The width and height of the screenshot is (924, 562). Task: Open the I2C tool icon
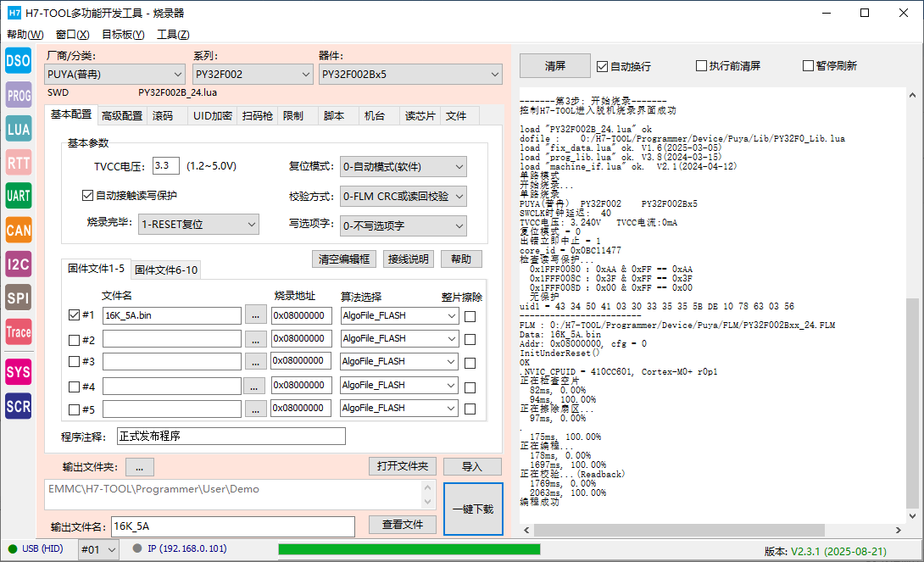pyautogui.click(x=19, y=264)
